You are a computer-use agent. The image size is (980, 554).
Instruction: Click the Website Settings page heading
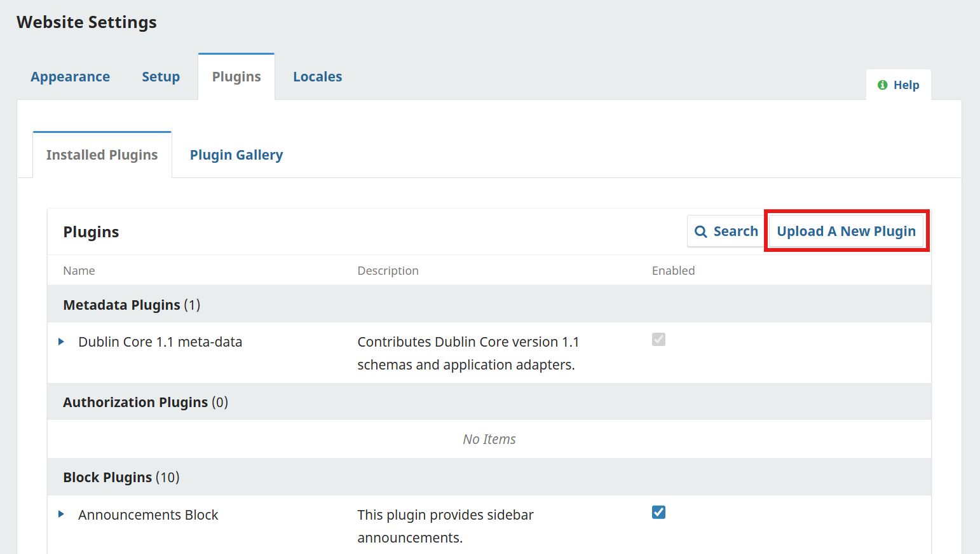[86, 22]
